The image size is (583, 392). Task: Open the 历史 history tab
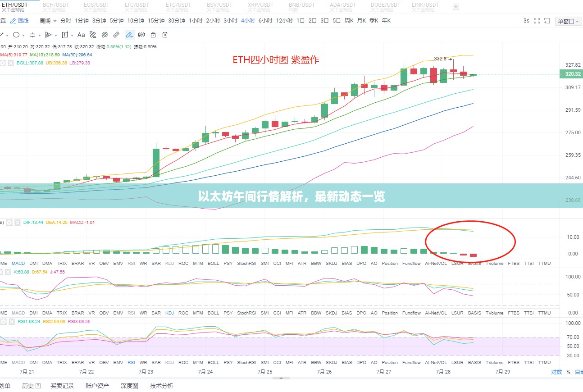click(31, 386)
